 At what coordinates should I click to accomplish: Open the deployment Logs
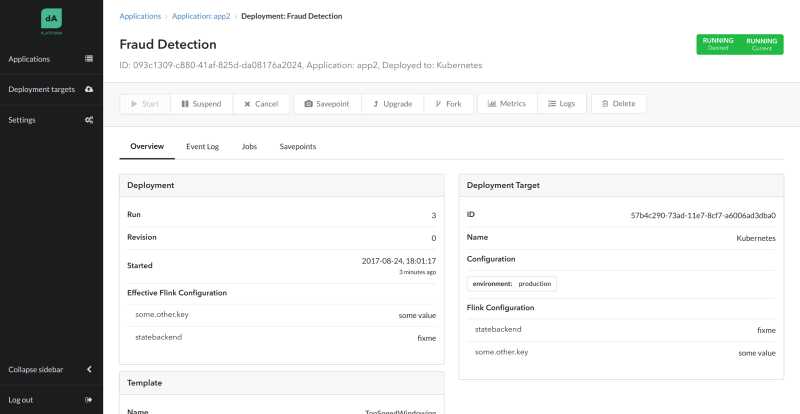coord(562,104)
